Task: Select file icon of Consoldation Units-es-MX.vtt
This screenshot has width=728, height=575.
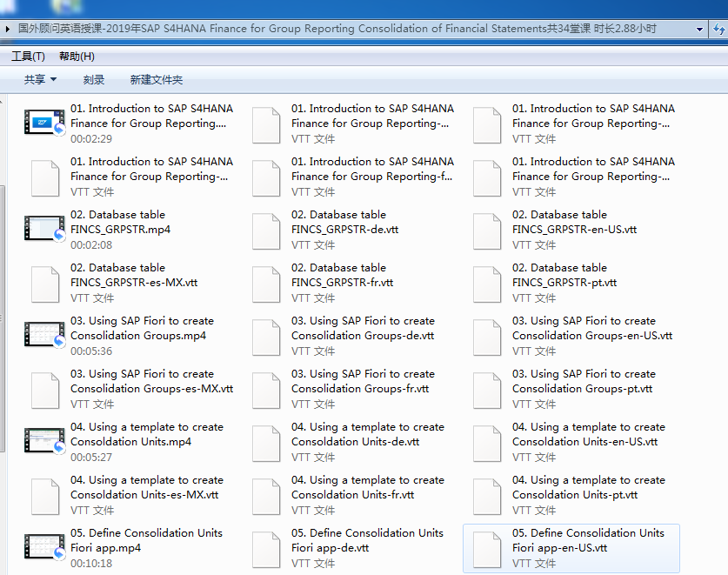Action: pyautogui.click(x=45, y=497)
